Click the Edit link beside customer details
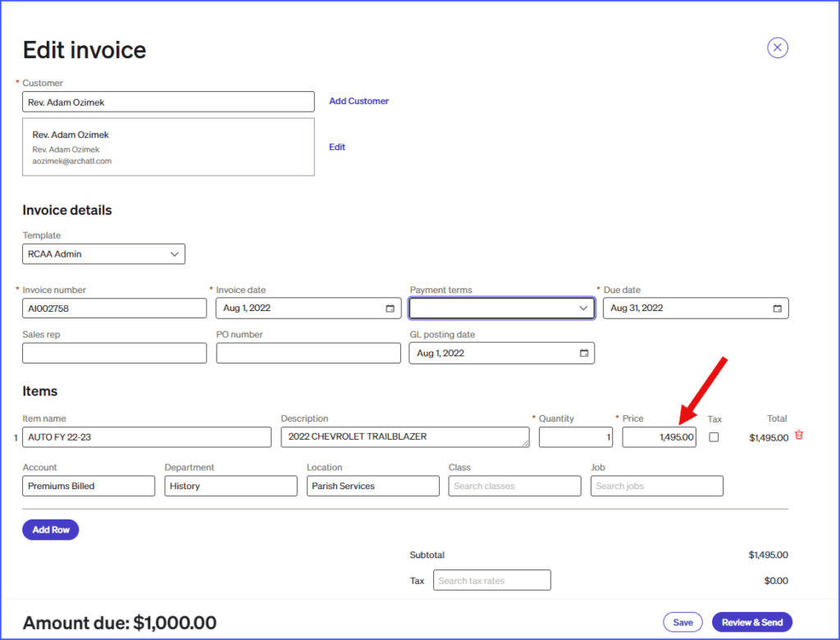The height and width of the screenshot is (640, 840). click(337, 147)
